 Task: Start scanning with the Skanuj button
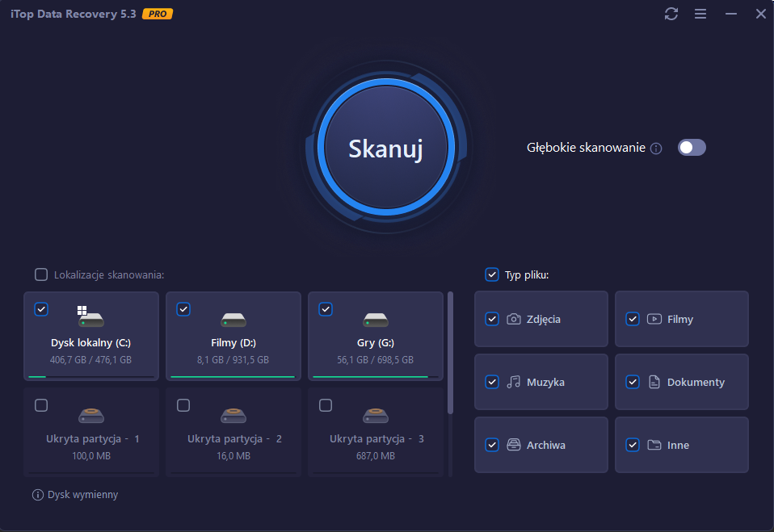point(386,147)
